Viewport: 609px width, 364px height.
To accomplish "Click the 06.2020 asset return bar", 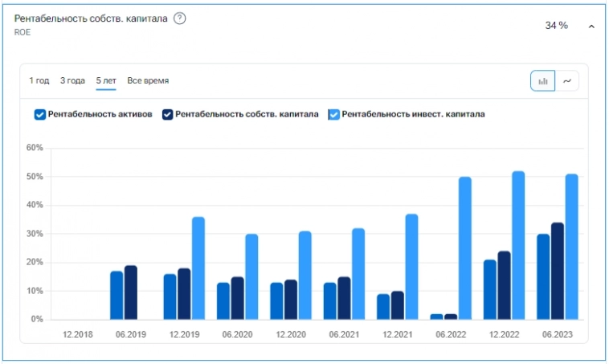I will 223,301.
